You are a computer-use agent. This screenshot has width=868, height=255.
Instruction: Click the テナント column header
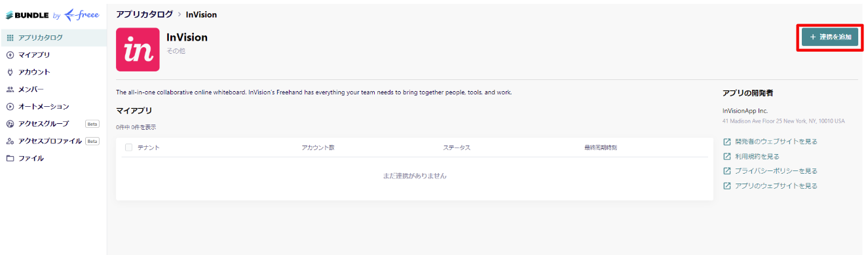pos(149,147)
